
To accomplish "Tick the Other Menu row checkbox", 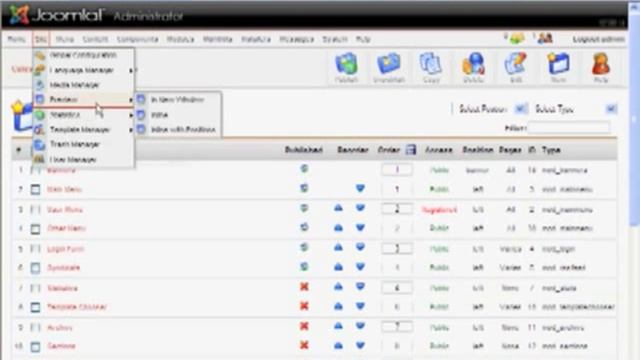I will (x=36, y=229).
